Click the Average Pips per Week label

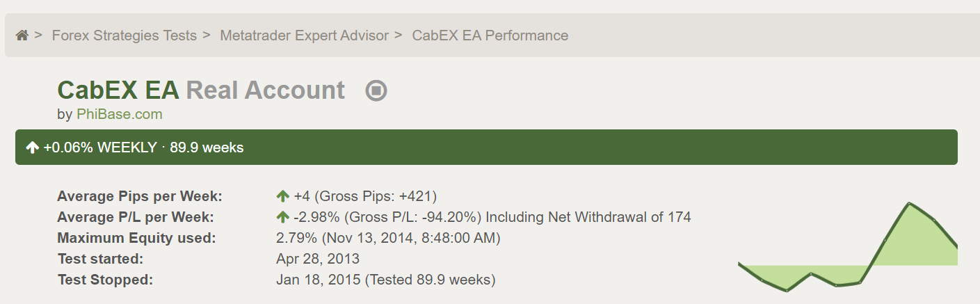pos(140,196)
